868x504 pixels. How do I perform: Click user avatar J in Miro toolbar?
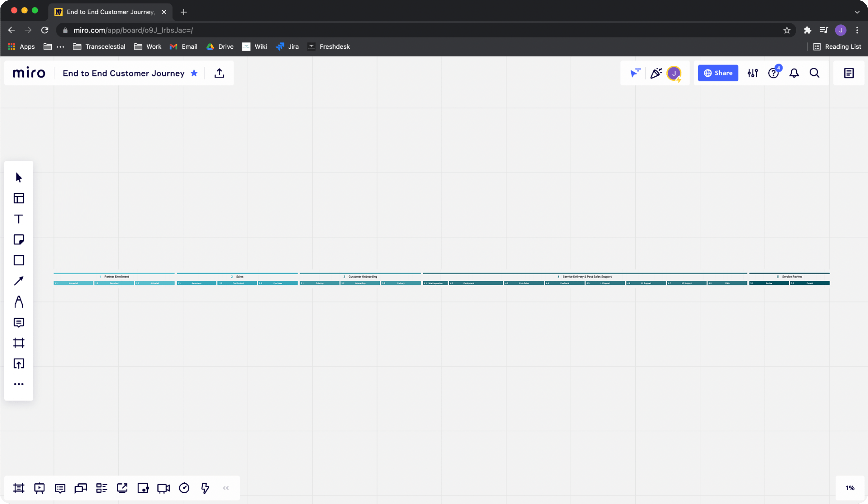pyautogui.click(x=674, y=73)
